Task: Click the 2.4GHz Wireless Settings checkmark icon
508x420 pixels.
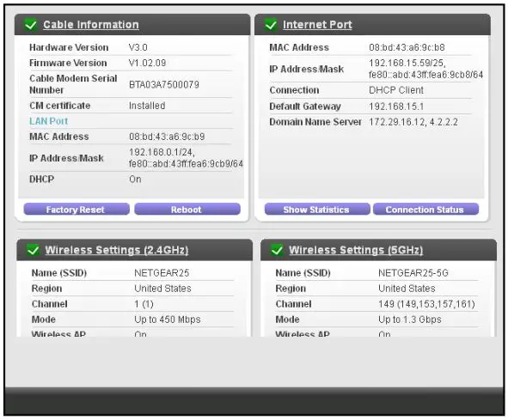Action: point(33,250)
